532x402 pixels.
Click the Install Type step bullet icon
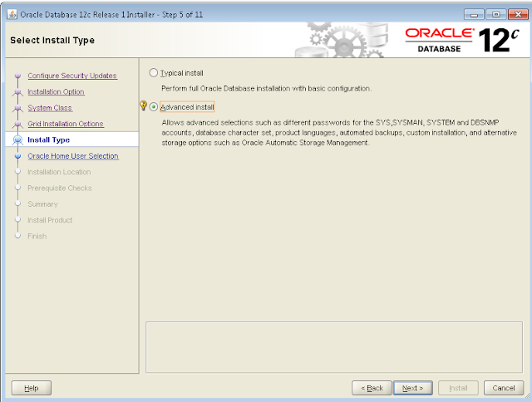click(x=17, y=140)
